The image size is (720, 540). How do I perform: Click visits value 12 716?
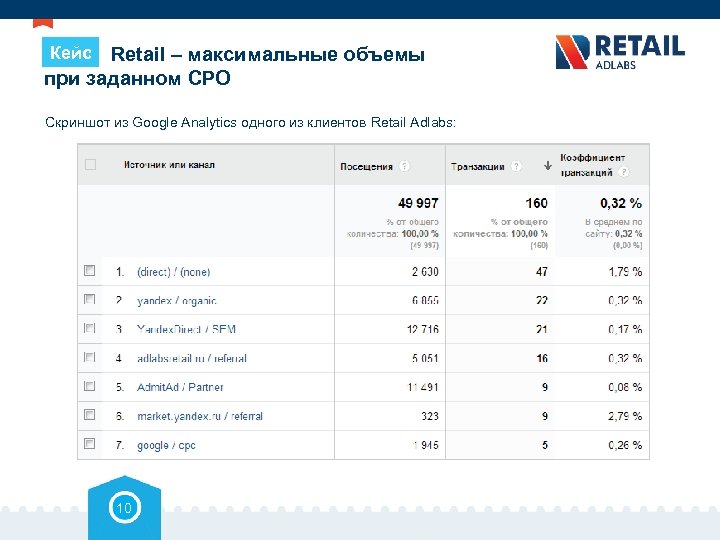pos(423,329)
